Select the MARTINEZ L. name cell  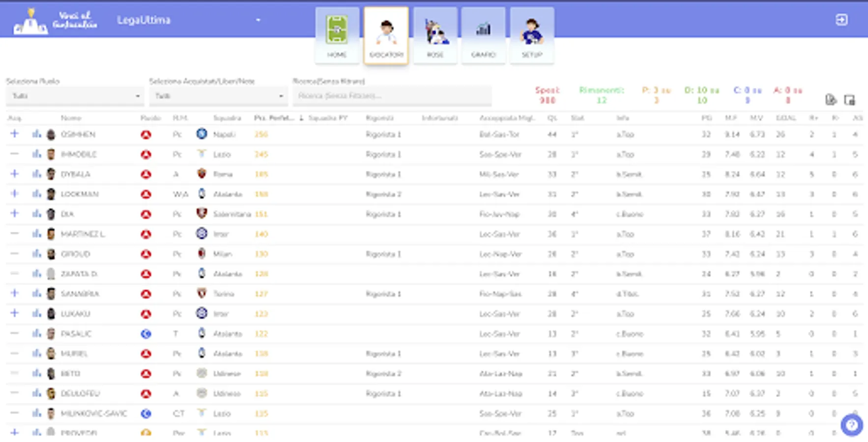(x=83, y=234)
